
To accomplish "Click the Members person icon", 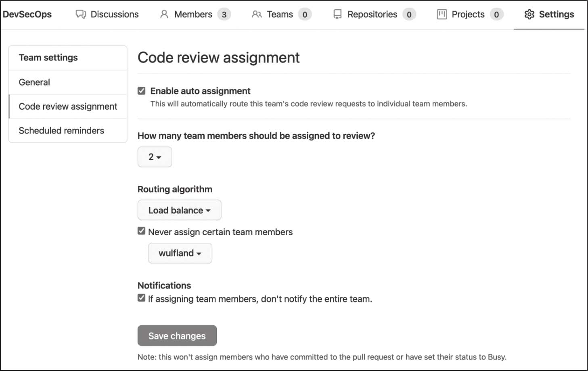I will tap(164, 15).
